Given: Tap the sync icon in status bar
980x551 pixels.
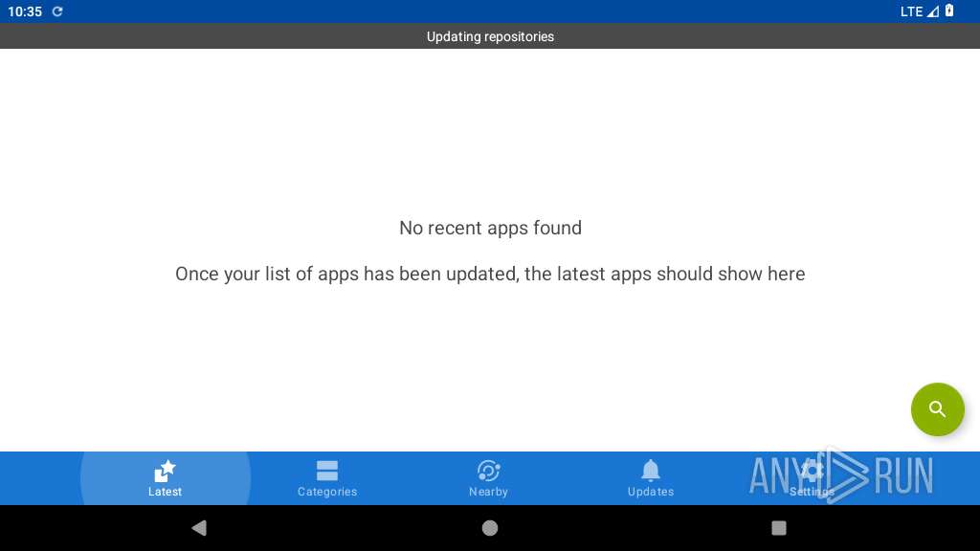Looking at the screenshot, I should [56, 11].
